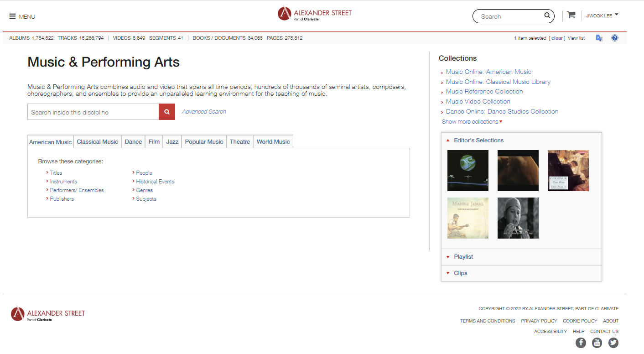Open Music Online: American Music collection

(x=488, y=72)
